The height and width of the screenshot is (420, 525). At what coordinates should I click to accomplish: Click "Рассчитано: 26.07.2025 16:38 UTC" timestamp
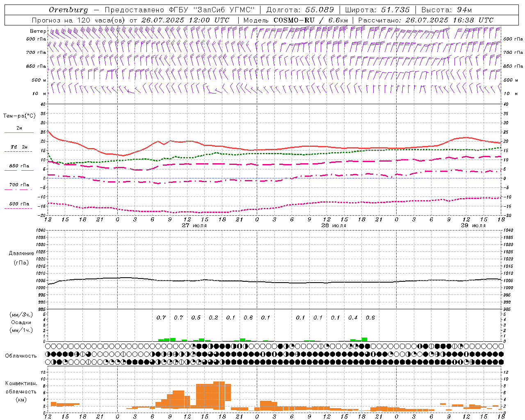pos(426,20)
